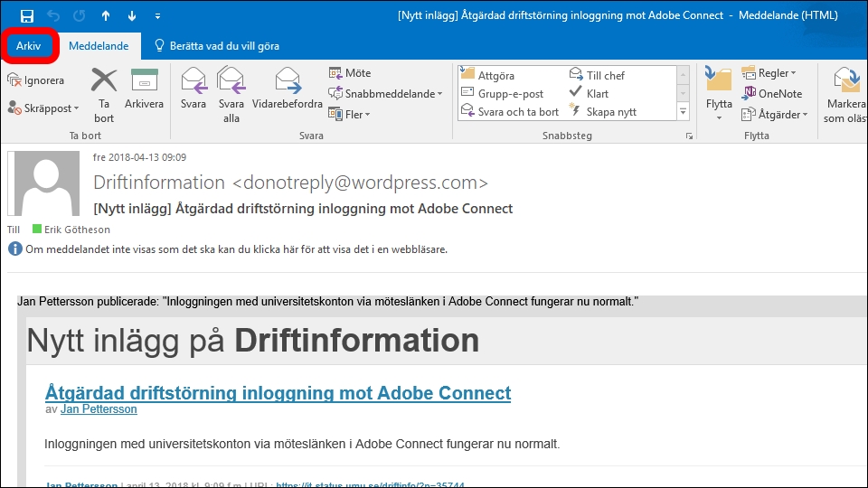This screenshot has height=488, width=868.
Task: Select Svara och ta bort quick step
Action: tap(510, 112)
